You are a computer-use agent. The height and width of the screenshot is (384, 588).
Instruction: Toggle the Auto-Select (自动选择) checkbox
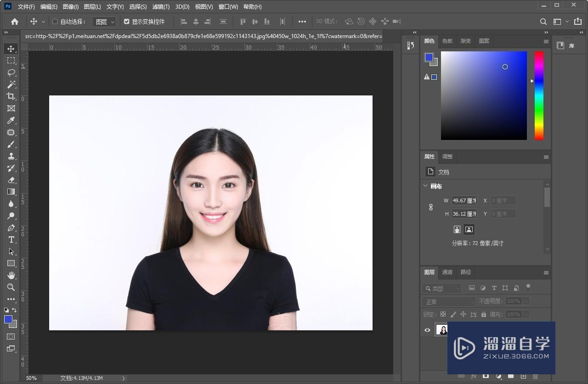[55, 22]
